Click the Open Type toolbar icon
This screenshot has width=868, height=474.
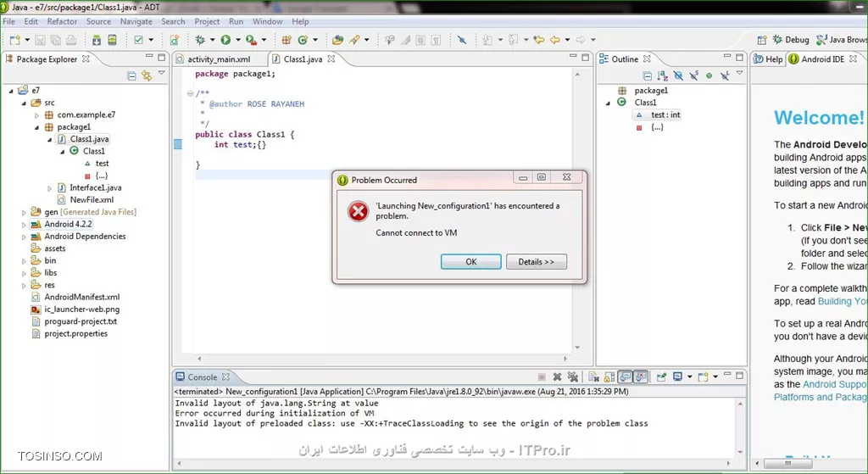click(x=337, y=40)
